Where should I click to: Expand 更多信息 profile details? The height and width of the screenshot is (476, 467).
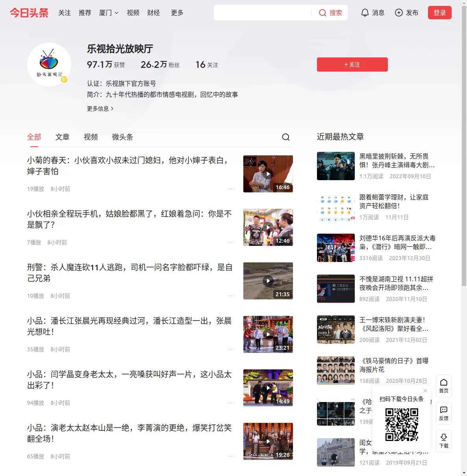(100, 109)
